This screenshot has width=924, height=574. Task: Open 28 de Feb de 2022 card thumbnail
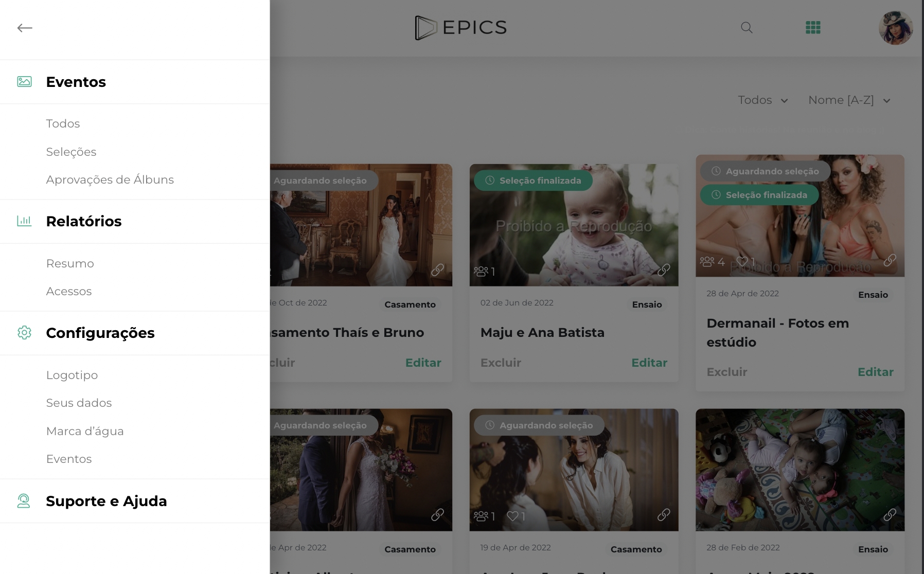pyautogui.click(x=800, y=470)
